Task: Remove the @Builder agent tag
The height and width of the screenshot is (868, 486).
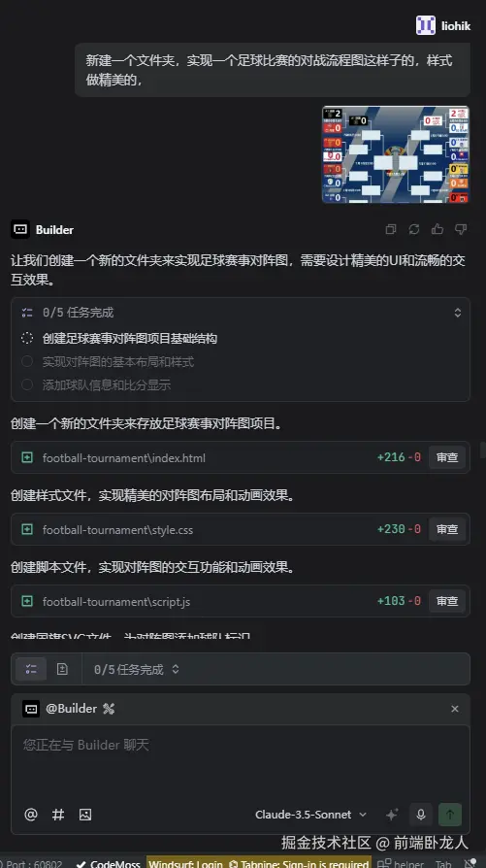Action: (x=455, y=709)
